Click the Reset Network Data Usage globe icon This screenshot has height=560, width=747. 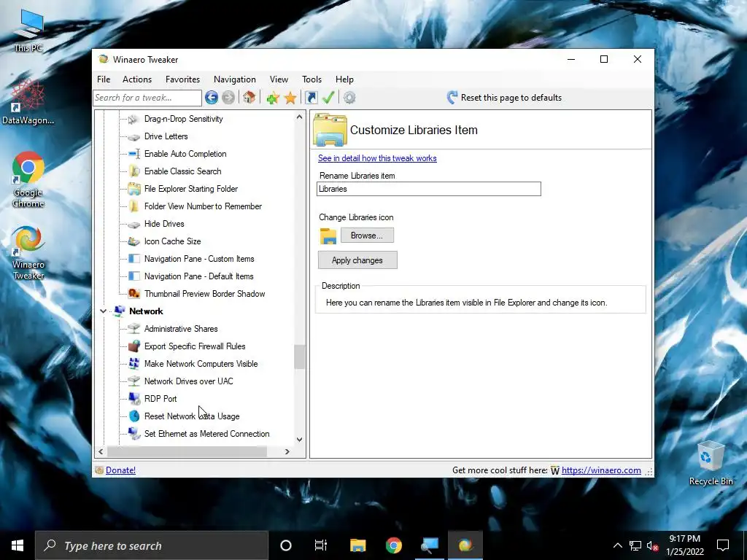pyautogui.click(x=134, y=416)
